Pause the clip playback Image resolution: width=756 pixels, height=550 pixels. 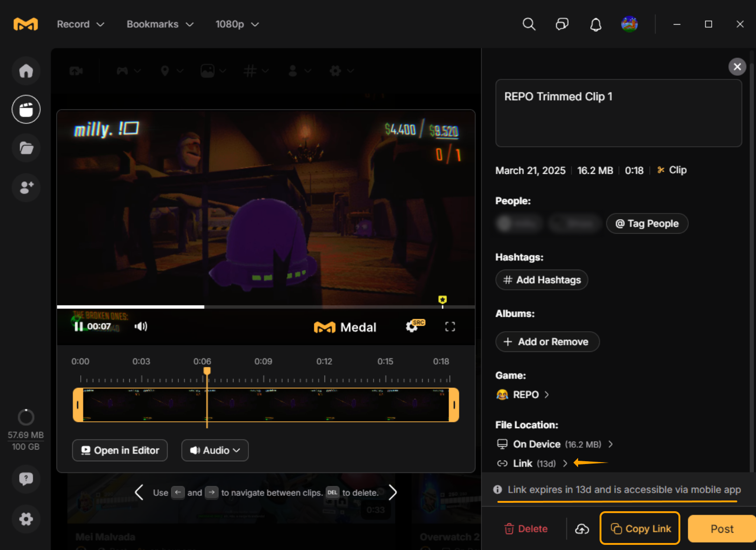(x=78, y=326)
